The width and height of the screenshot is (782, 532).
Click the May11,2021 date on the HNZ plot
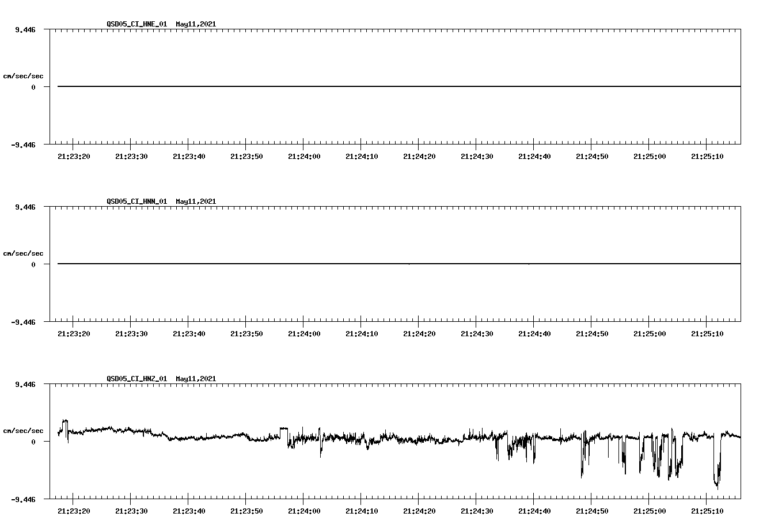(196, 378)
